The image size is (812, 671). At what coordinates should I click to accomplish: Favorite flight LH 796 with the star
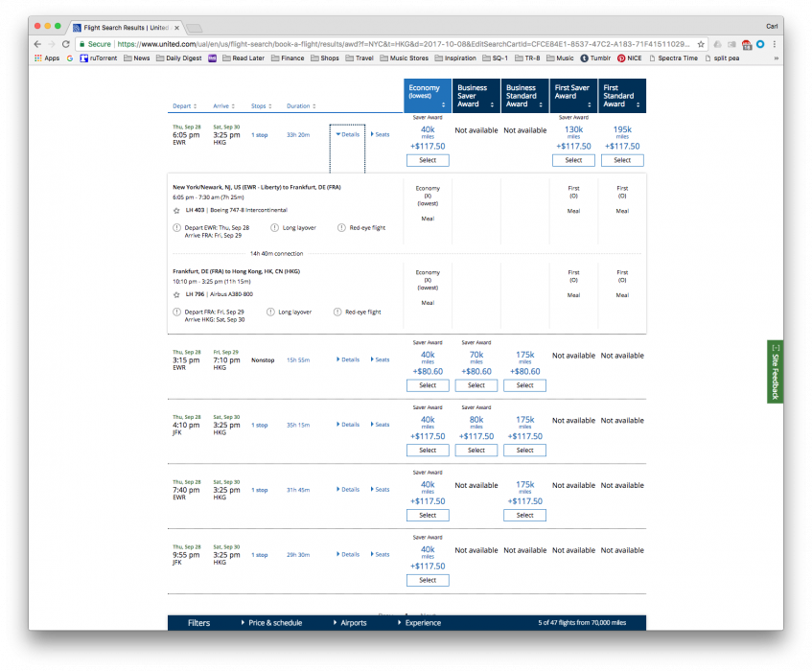tap(176, 294)
